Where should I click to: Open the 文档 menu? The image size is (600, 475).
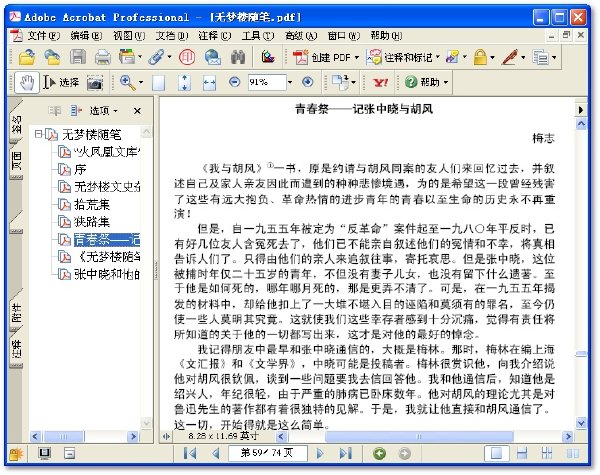click(x=172, y=36)
